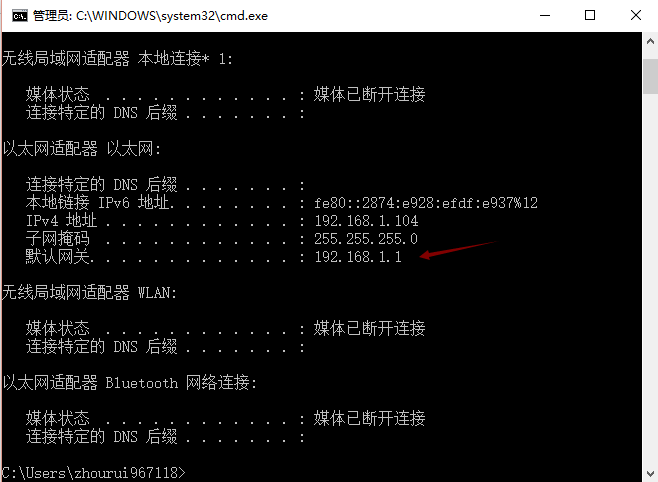Click the scrollbar up arrow
The width and height of the screenshot is (658, 482).
click(x=650, y=41)
